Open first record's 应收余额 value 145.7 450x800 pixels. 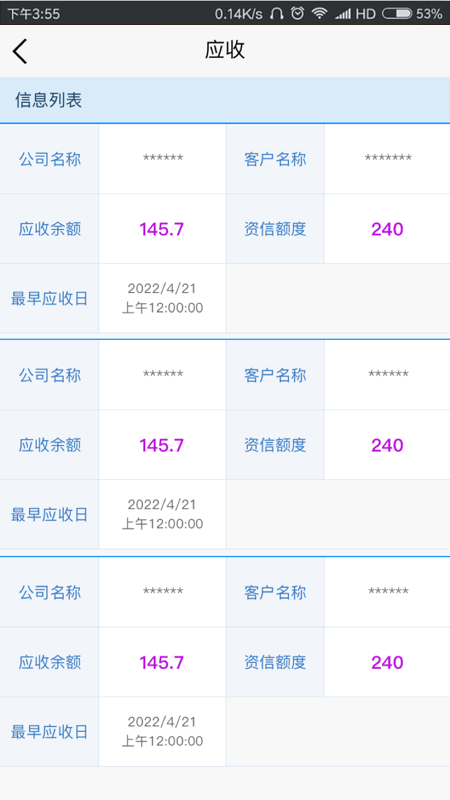click(x=162, y=229)
